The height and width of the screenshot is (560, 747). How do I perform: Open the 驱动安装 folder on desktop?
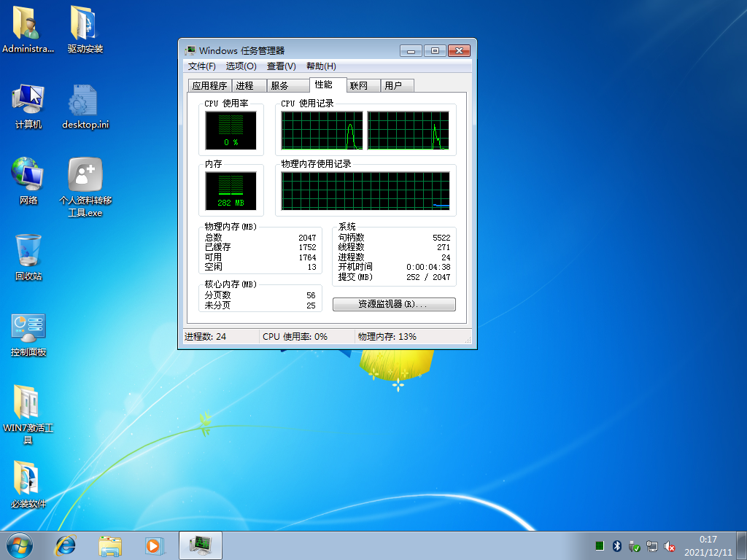(x=85, y=29)
